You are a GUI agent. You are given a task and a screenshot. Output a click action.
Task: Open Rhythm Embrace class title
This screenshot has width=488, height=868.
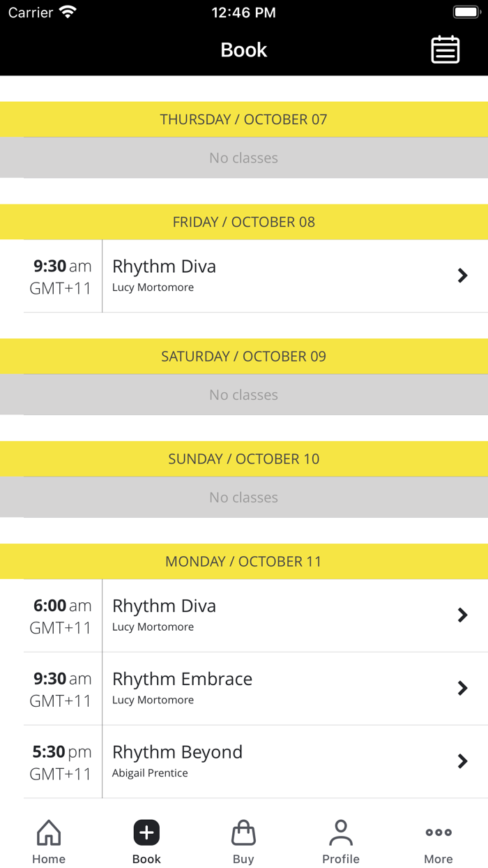pos(182,679)
